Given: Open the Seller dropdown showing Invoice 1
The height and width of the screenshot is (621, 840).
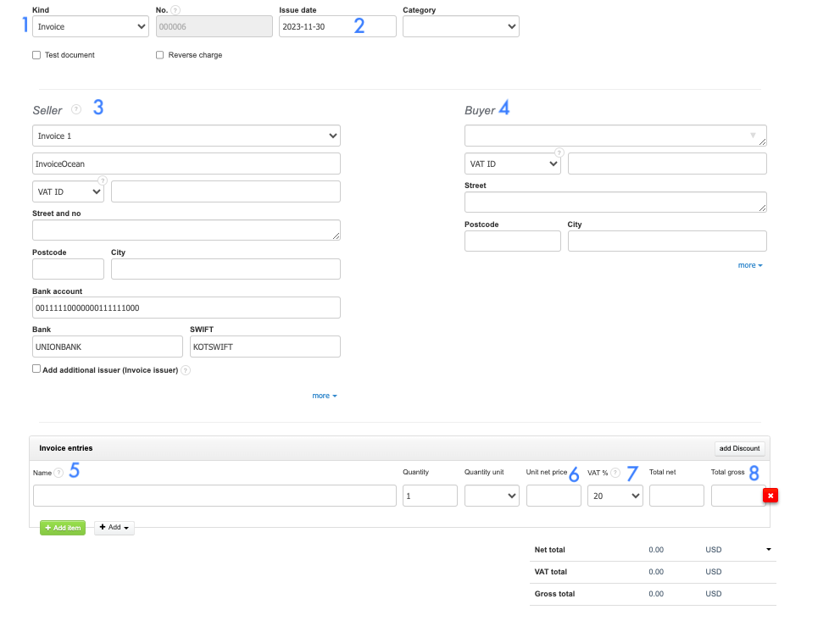Looking at the screenshot, I should (186, 136).
